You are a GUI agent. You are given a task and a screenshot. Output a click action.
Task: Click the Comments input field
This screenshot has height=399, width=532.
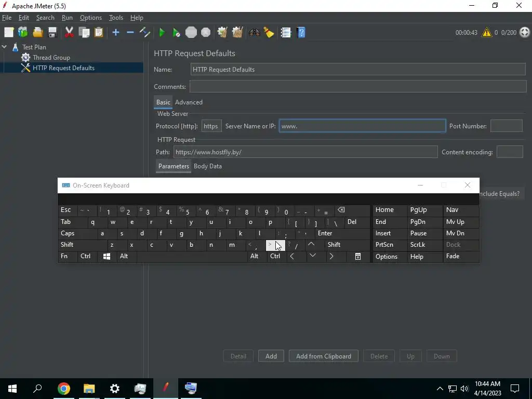tap(358, 87)
